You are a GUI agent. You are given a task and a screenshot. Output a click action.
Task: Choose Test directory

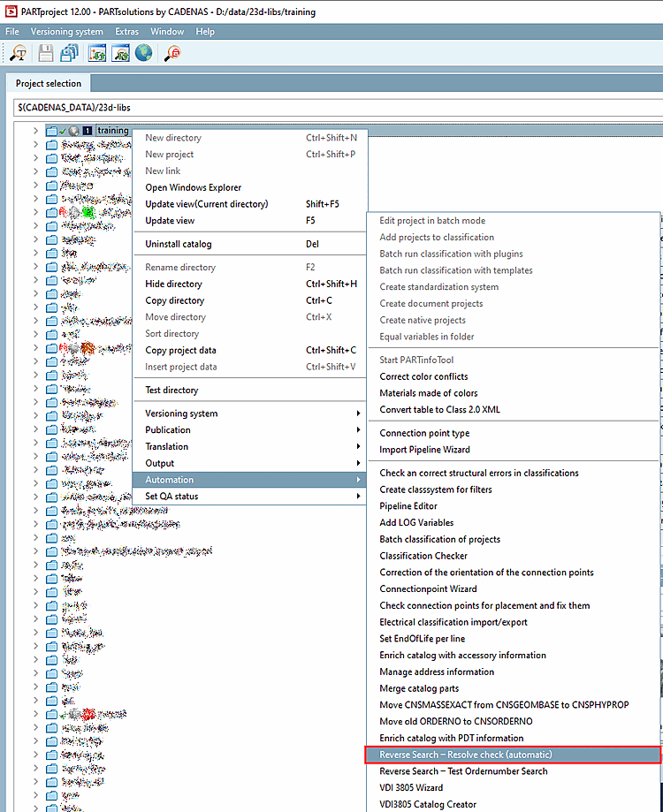tap(249, 390)
